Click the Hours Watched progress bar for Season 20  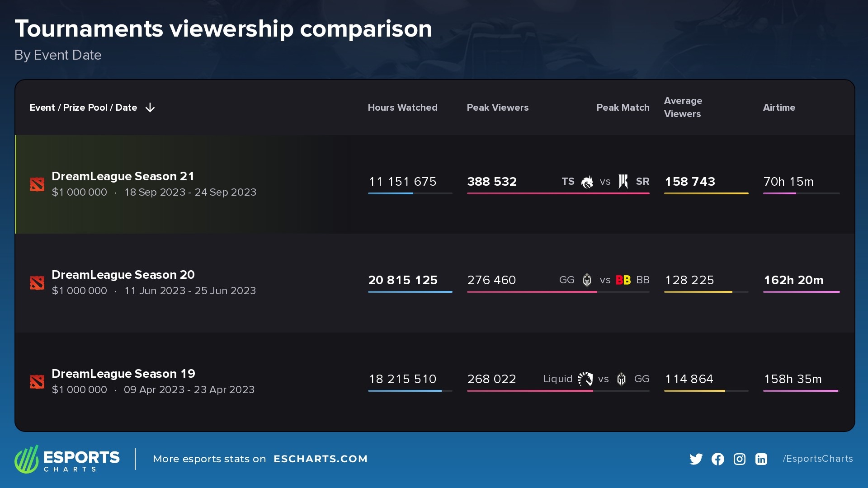pos(410,292)
